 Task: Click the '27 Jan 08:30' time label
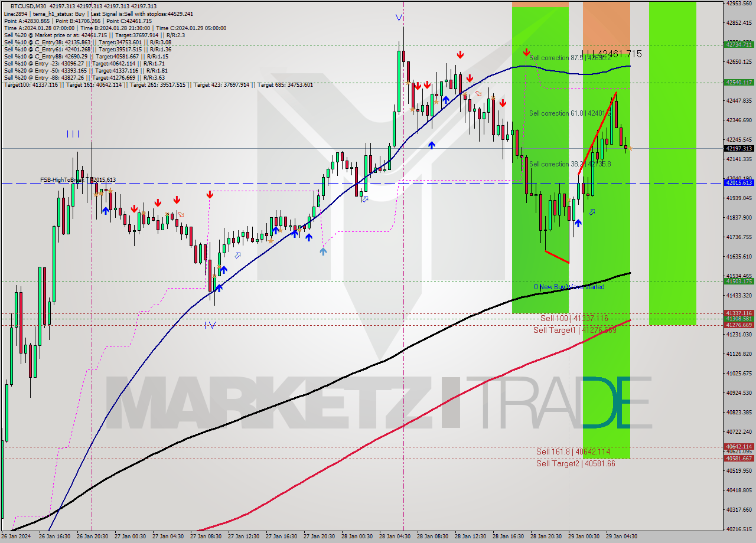(206, 537)
